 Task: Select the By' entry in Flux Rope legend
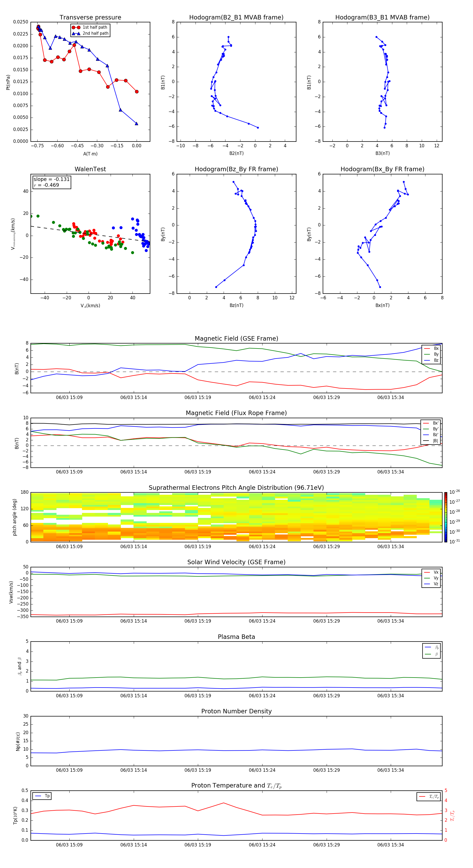(x=431, y=429)
